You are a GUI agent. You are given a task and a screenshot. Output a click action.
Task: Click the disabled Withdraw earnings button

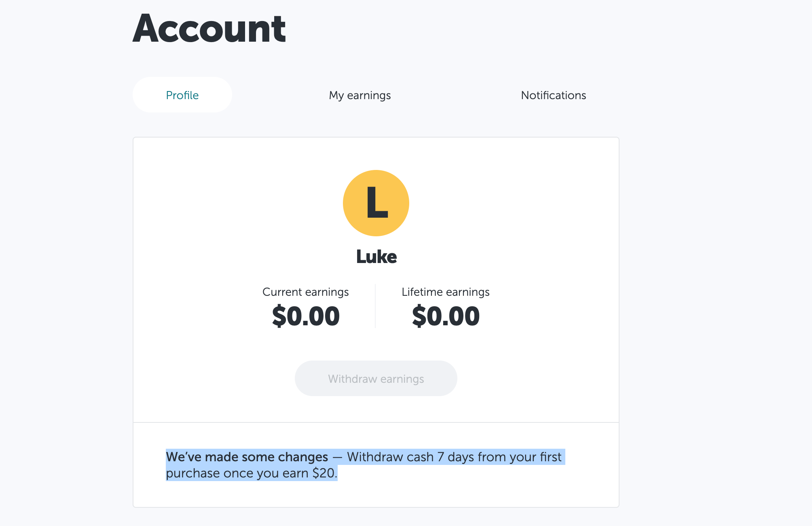[376, 378]
